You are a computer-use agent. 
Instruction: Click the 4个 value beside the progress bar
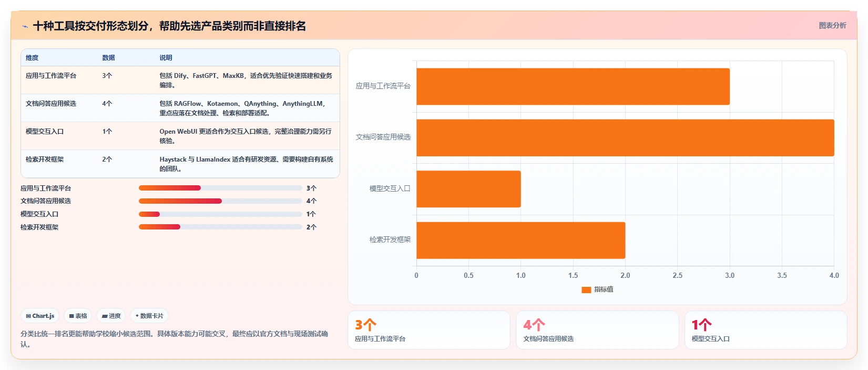(x=311, y=201)
